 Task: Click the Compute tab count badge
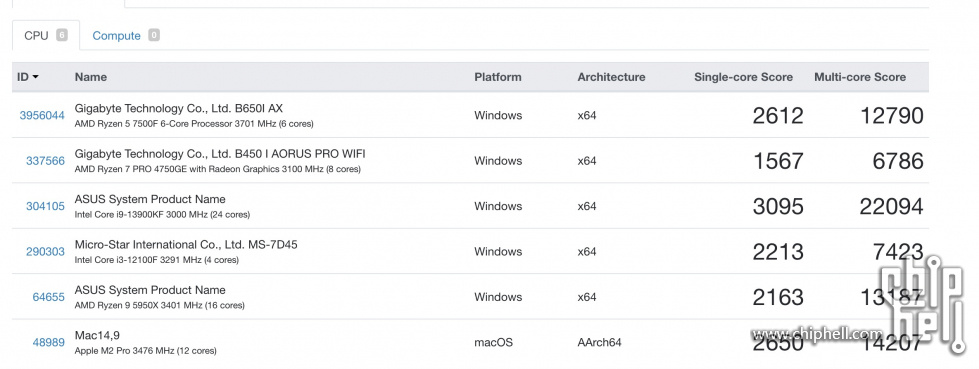pos(154,35)
